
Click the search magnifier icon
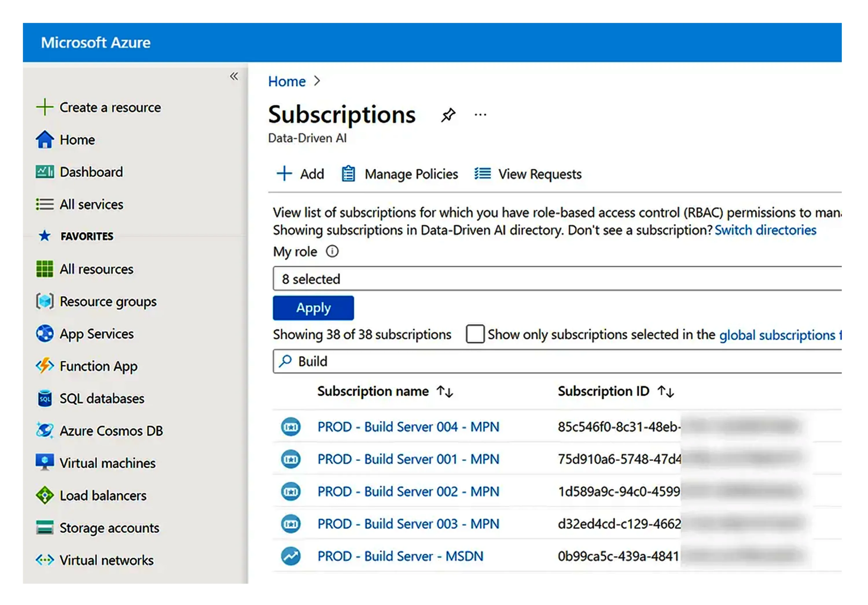pos(285,361)
